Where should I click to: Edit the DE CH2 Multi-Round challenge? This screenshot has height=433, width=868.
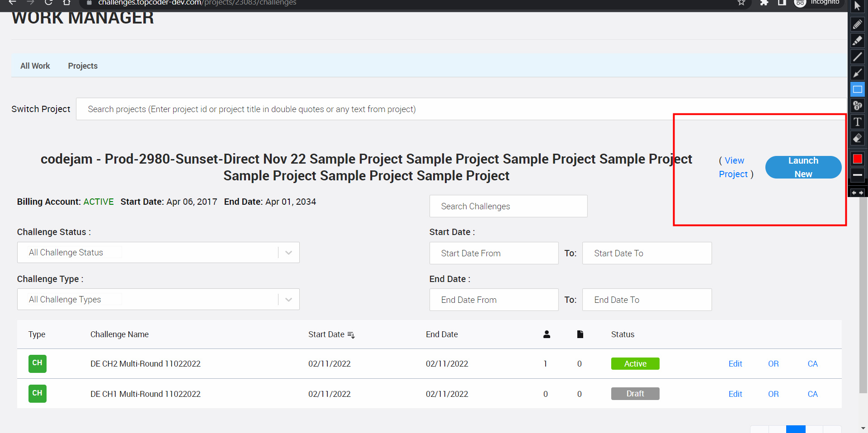point(735,364)
